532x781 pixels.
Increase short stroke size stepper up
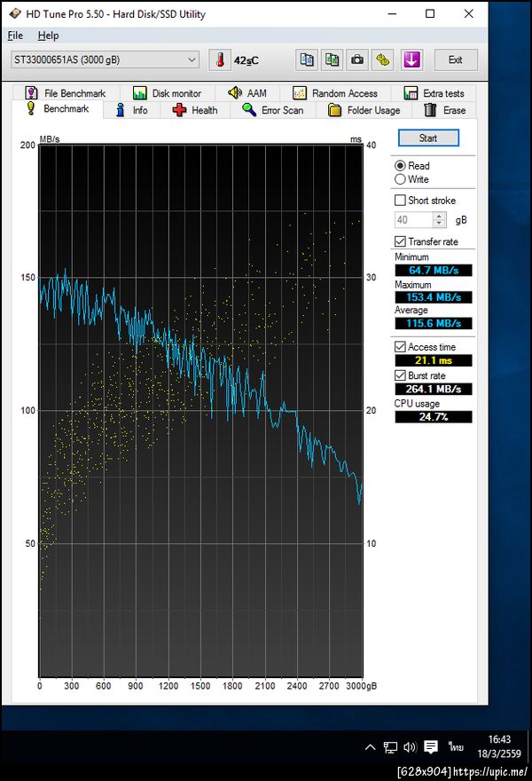pos(439,217)
